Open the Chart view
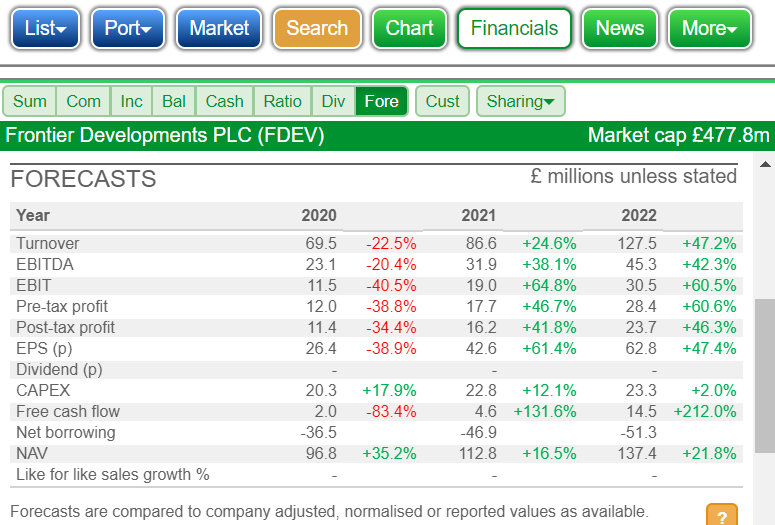 pyautogui.click(x=409, y=29)
